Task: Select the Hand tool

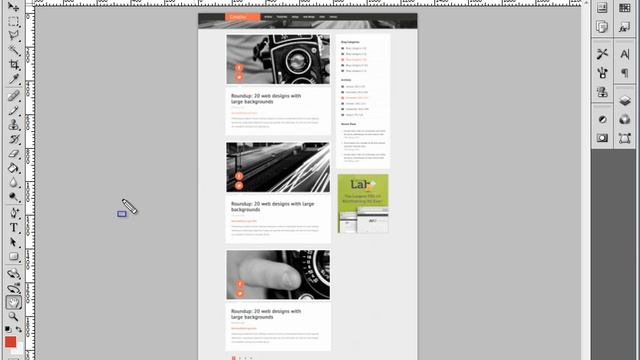Action: coord(13,302)
